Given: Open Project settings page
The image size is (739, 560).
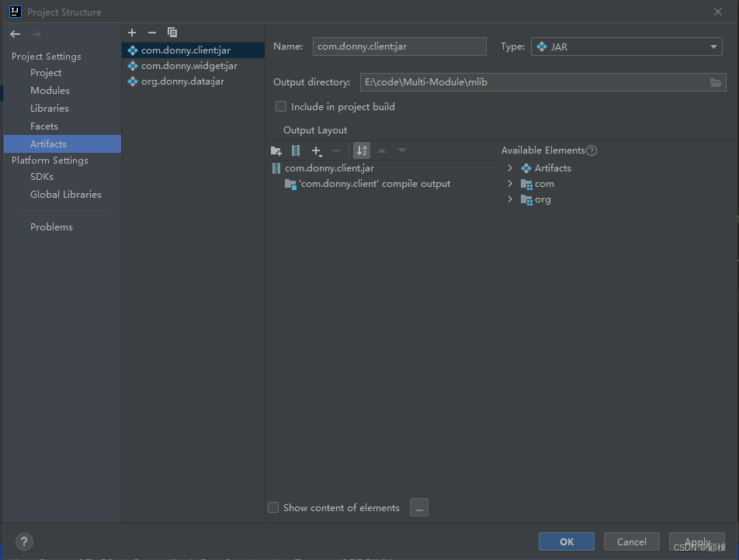Looking at the screenshot, I should point(46,73).
